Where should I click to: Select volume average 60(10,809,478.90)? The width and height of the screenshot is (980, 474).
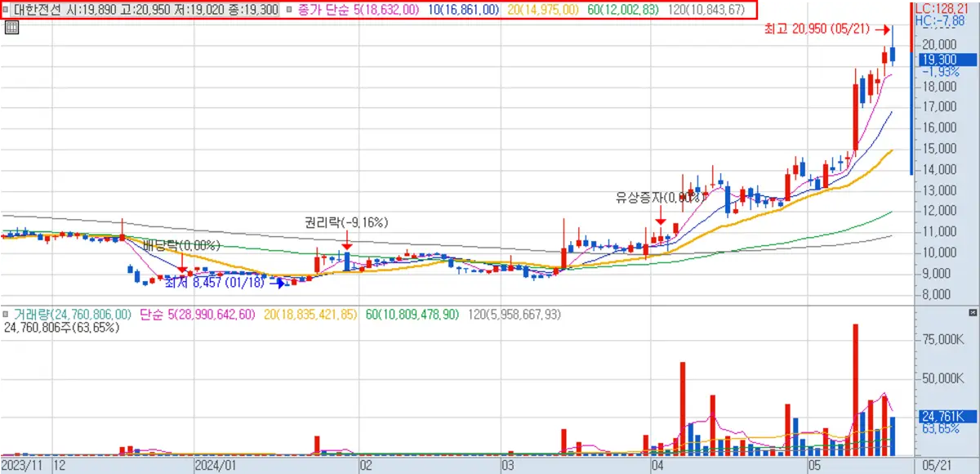coord(412,314)
